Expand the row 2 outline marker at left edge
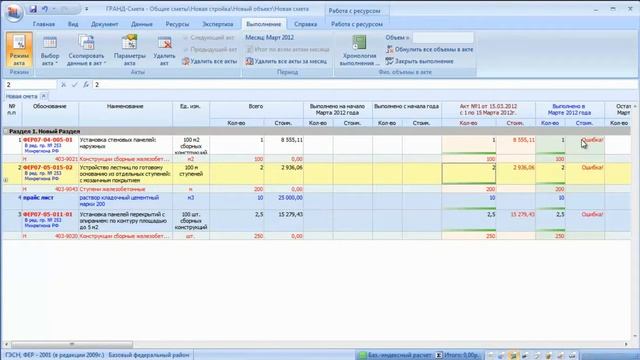This screenshot has width=640, height=360. click(6, 180)
